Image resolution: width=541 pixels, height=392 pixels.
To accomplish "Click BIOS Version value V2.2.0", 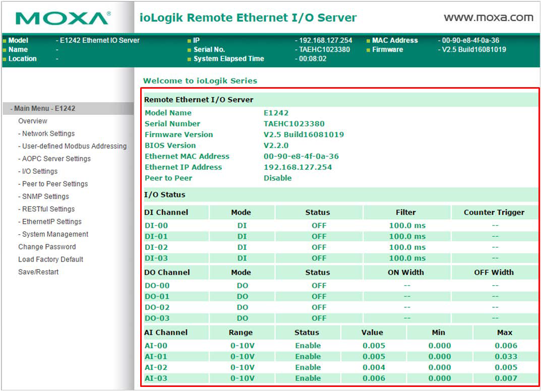I will 276,146.
